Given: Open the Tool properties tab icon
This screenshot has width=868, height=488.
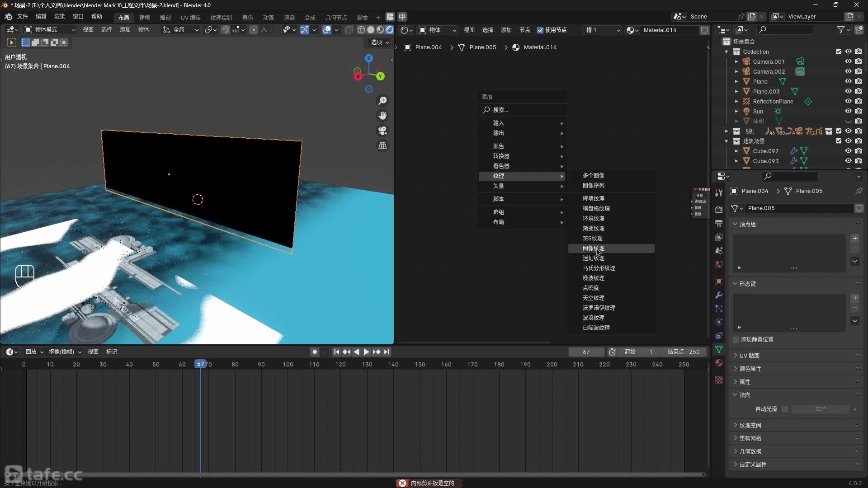Looking at the screenshot, I should tap(719, 193).
